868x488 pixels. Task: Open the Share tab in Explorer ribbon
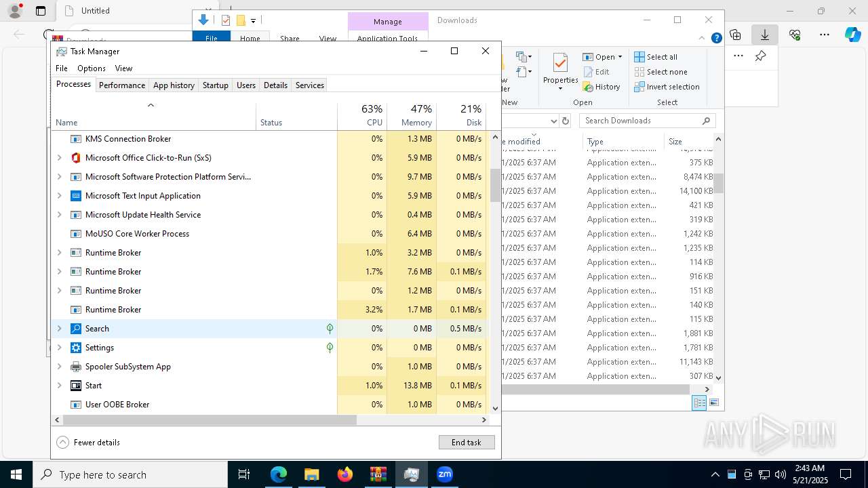pyautogui.click(x=290, y=39)
